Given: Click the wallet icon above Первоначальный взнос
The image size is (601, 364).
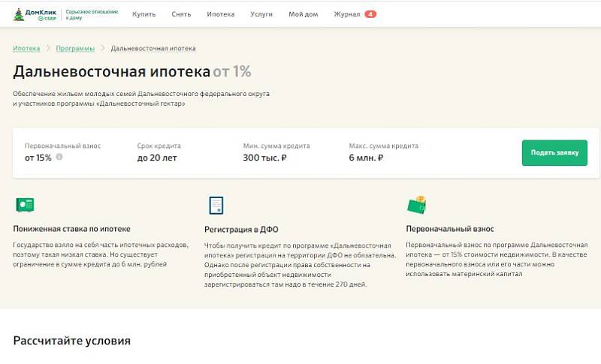Looking at the screenshot, I should [416, 205].
